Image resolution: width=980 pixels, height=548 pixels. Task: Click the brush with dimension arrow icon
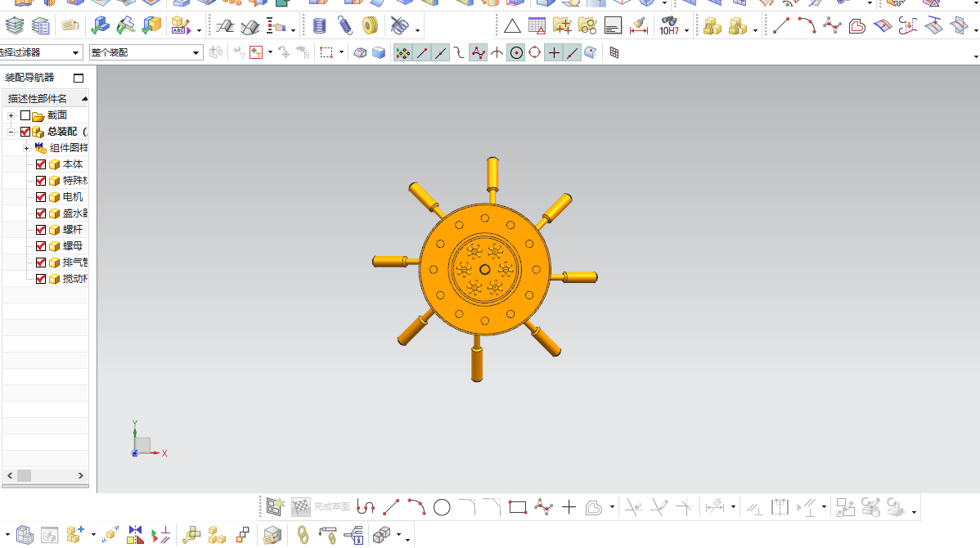639,25
